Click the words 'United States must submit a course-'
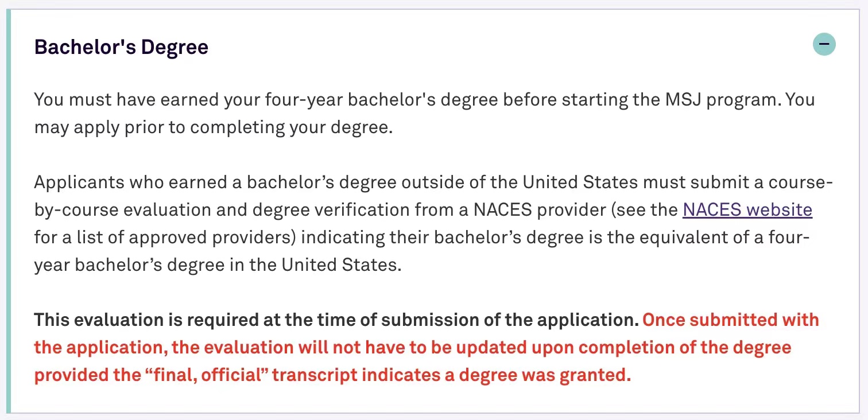The height and width of the screenshot is (420, 868). (677, 182)
